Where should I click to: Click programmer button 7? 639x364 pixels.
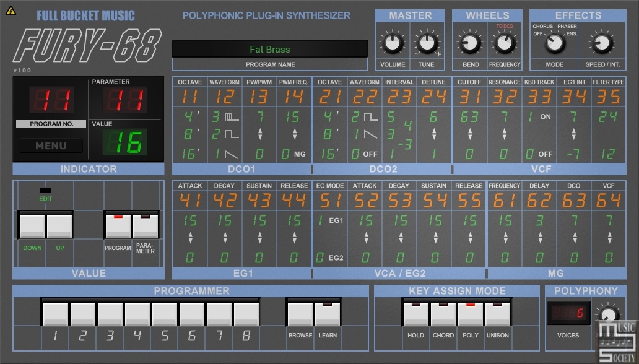pyautogui.click(x=219, y=314)
